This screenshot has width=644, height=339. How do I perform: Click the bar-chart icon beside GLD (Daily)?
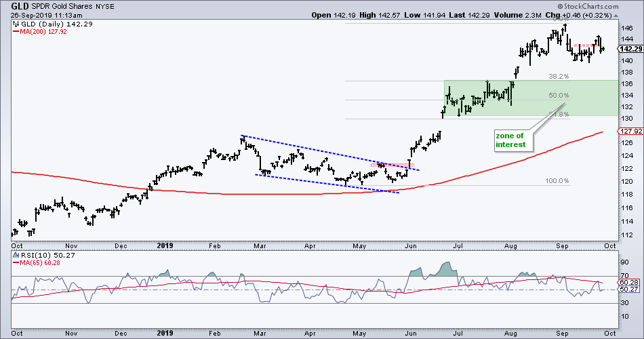coord(16,24)
